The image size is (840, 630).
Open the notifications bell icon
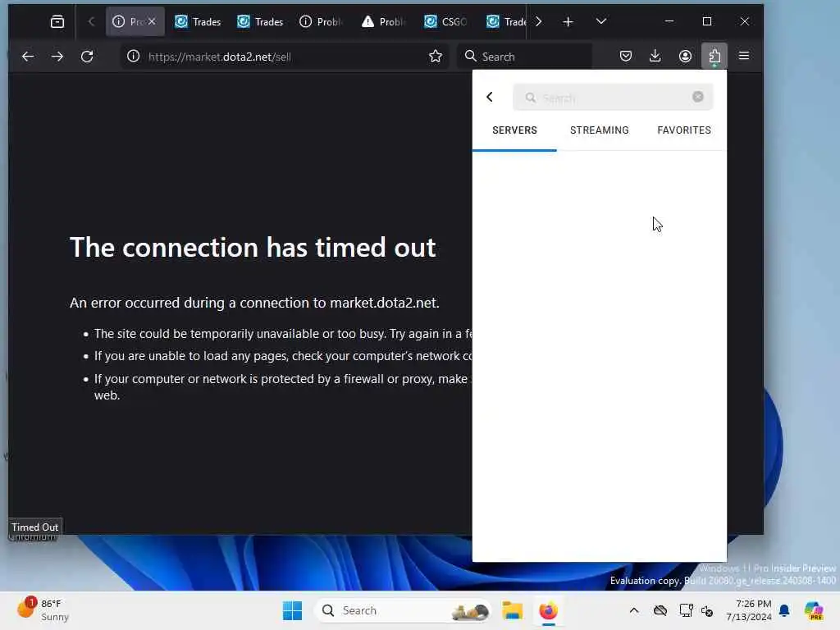(x=784, y=610)
